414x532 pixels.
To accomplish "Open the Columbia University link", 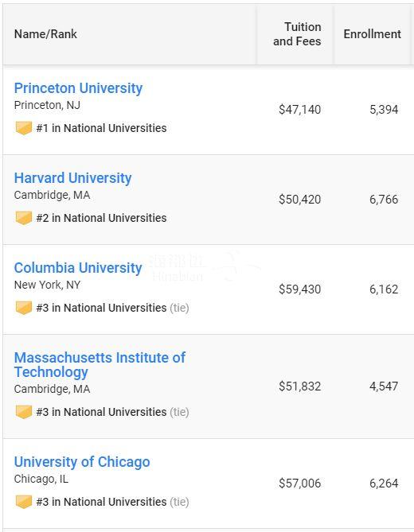I will 78,268.
